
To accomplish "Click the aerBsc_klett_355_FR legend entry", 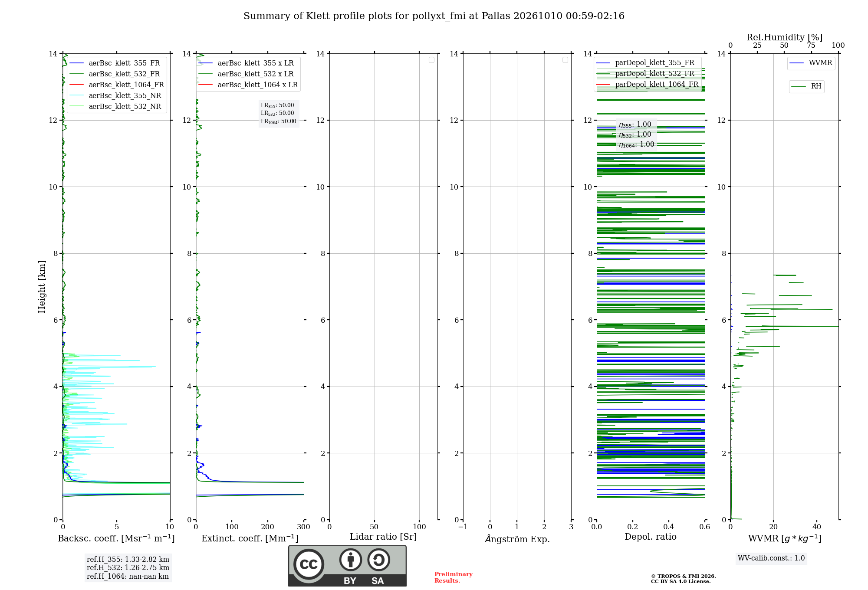I will click(x=116, y=63).
